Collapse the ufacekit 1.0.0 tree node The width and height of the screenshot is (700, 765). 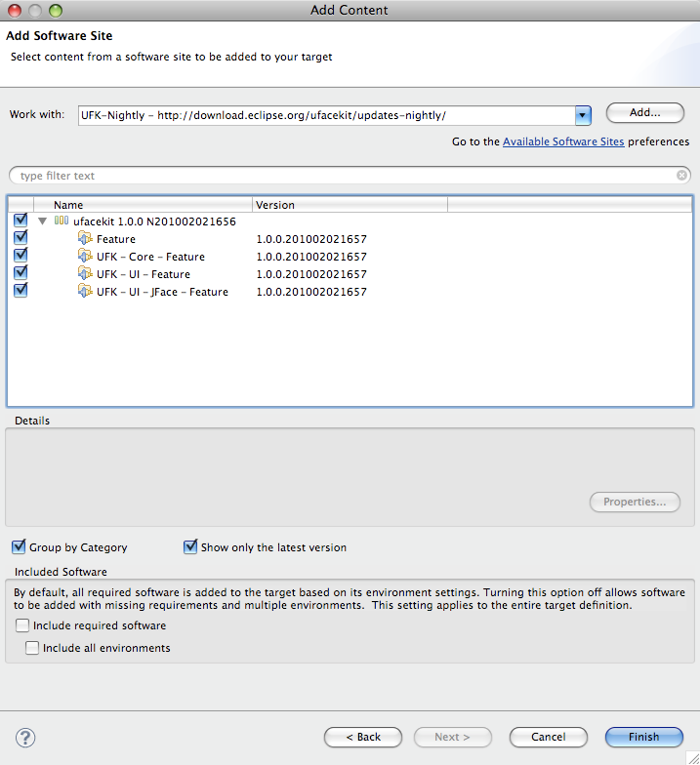[43, 221]
